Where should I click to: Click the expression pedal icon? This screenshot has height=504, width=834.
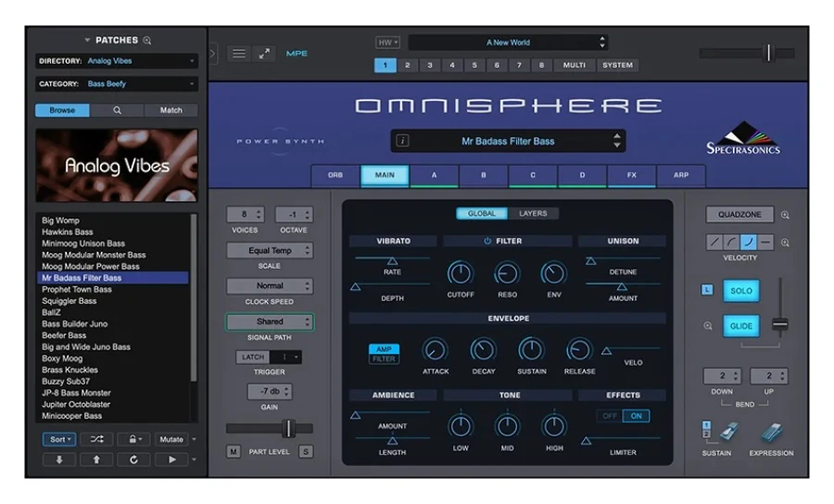click(x=771, y=433)
